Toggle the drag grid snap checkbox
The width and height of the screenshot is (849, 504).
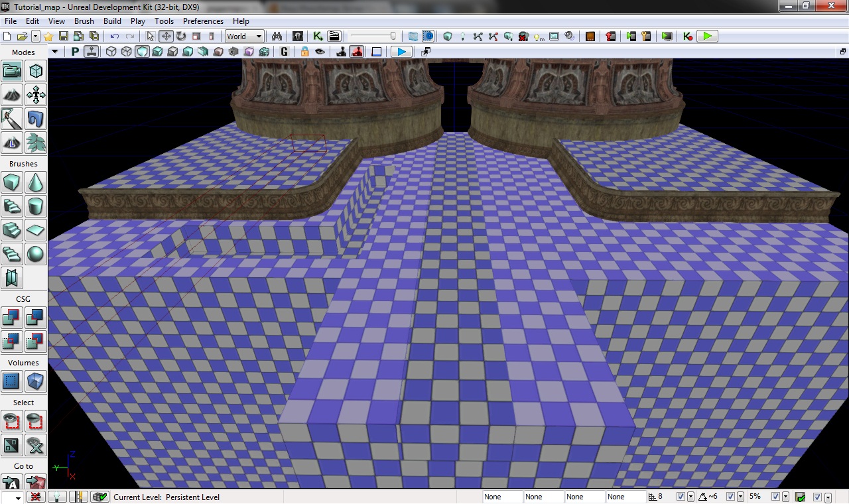(x=681, y=497)
